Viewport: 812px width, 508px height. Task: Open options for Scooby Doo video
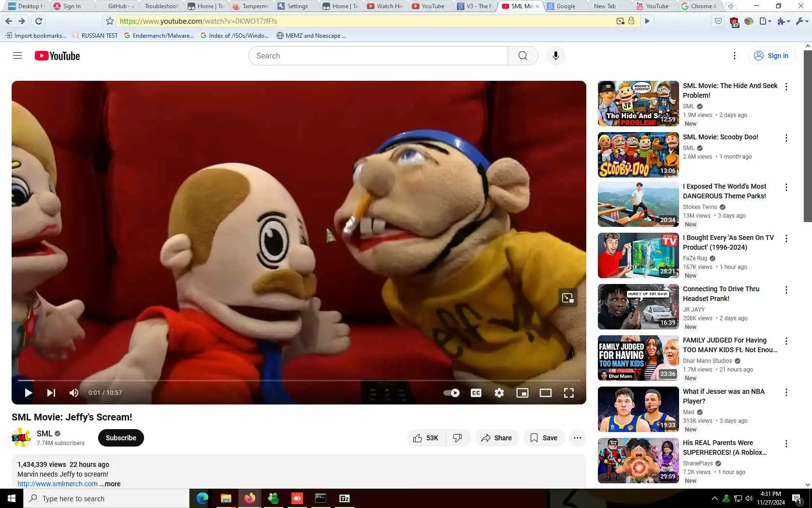point(786,138)
